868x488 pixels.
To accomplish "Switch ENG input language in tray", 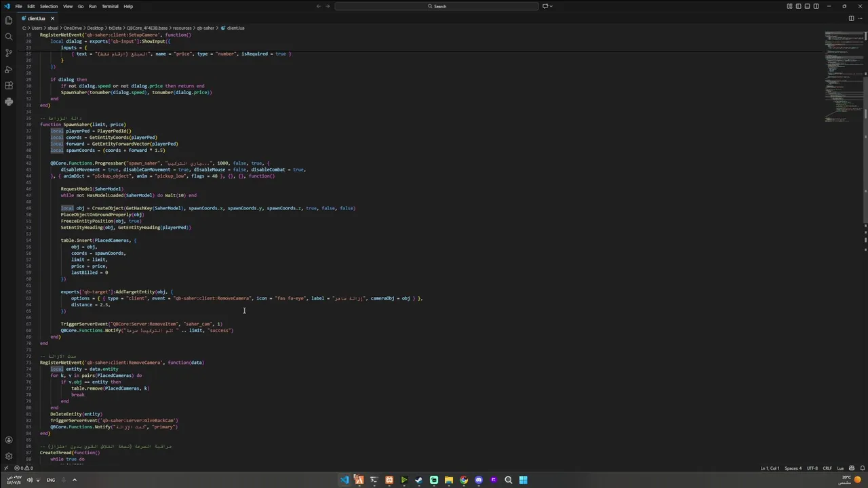I will click(51, 480).
